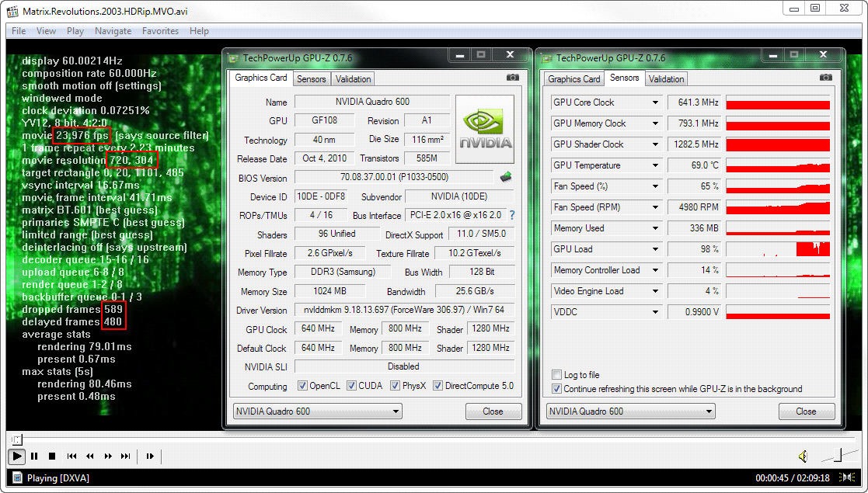Image resolution: width=868 pixels, height=493 pixels.
Task: Skip to previous file button
Action: 71,457
